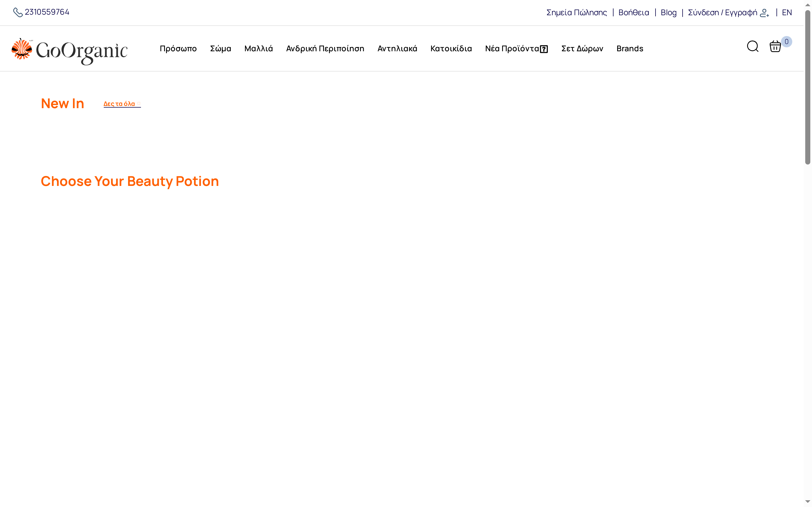812x507 pixels.
Task: Open the Σώμα menu item
Action: pos(220,49)
